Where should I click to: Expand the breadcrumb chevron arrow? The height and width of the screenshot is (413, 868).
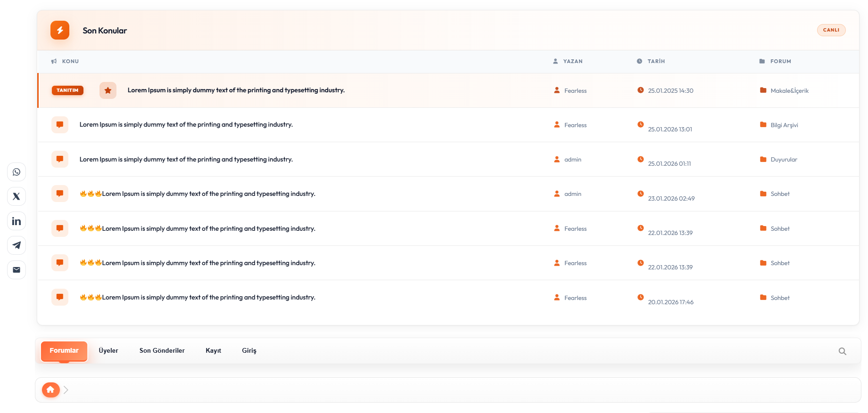[66, 390]
